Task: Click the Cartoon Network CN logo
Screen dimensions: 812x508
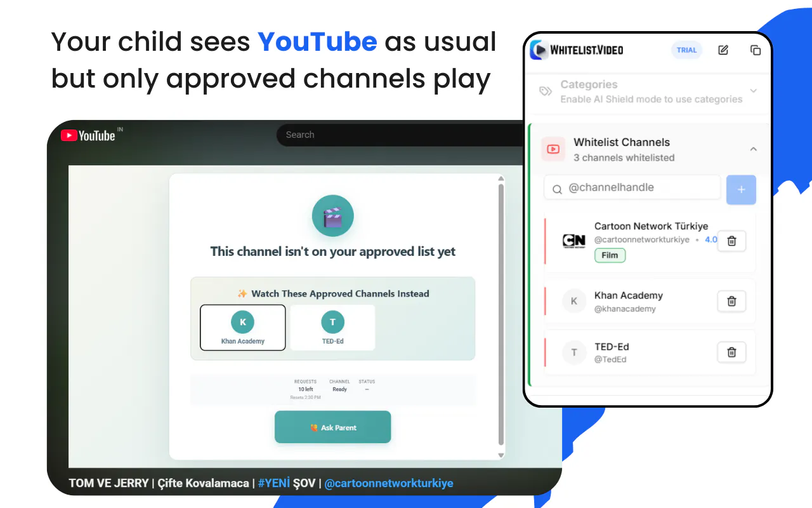Action: point(574,241)
